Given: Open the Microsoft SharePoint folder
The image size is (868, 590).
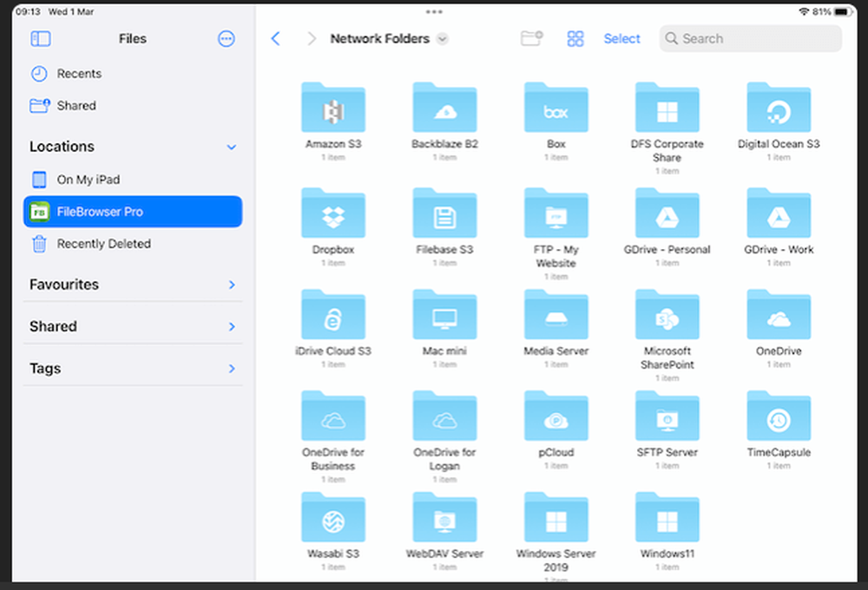Looking at the screenshot, I should point(667,314).
